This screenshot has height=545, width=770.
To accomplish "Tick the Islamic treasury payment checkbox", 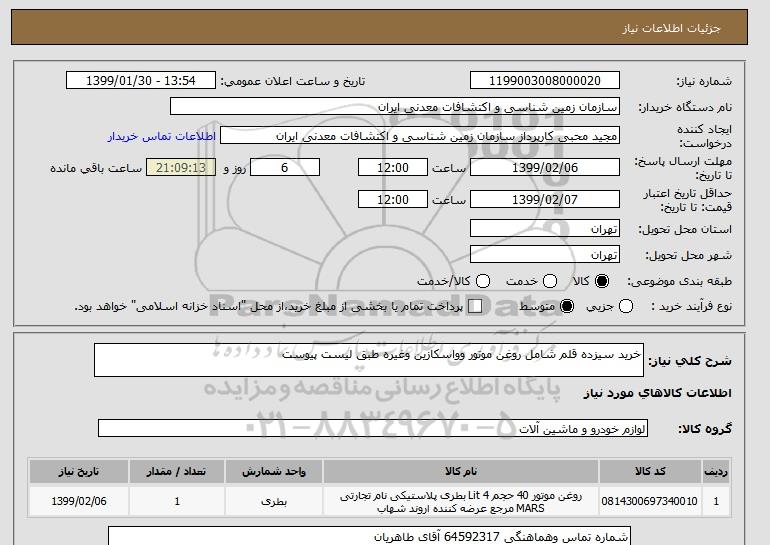I will (475, 306).
